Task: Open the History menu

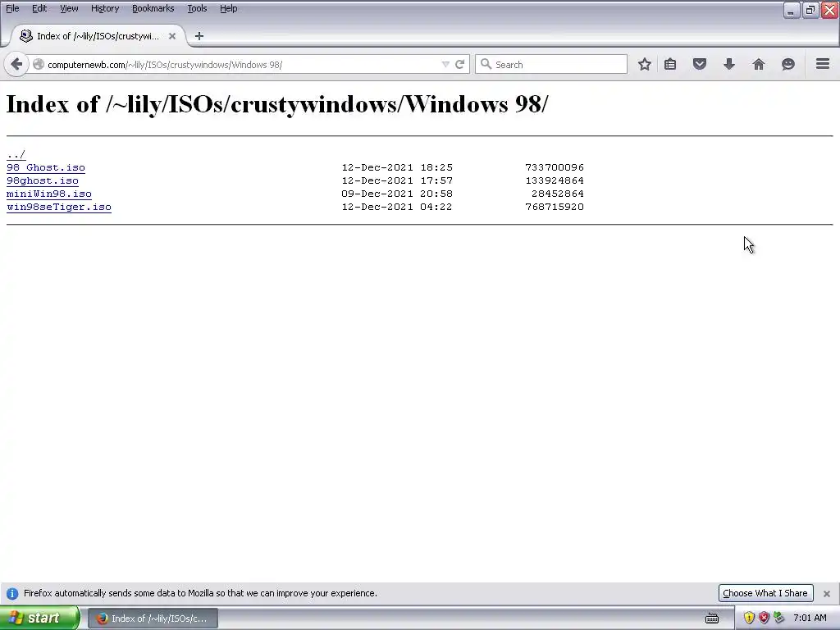Action: [x=105, y=8]
